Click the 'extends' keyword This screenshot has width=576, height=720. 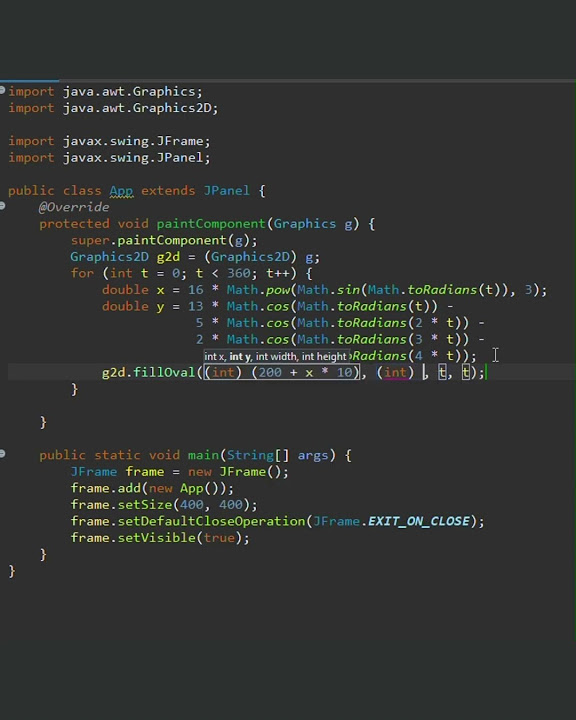point(168,191)
